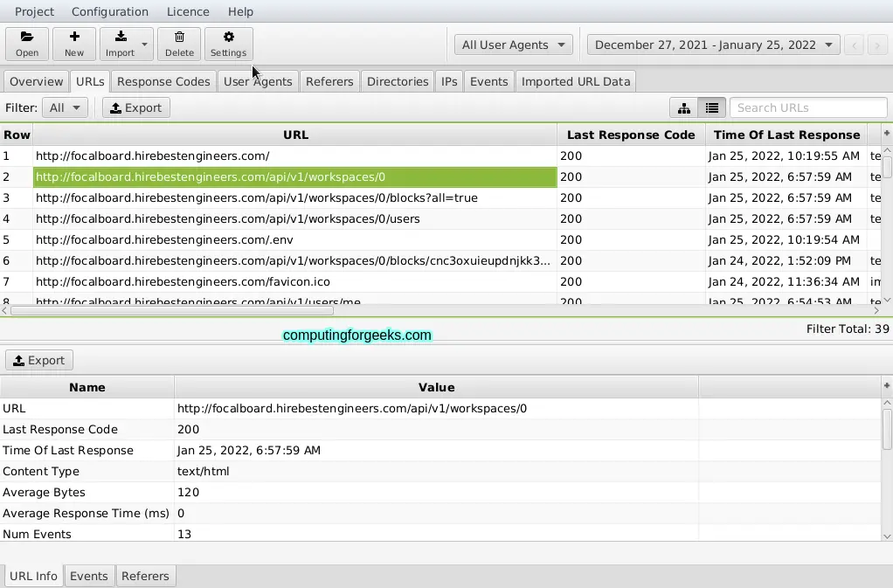Select the favicon.ico URL row
This screenshot has width=893, height=588.
pos(295,282)
